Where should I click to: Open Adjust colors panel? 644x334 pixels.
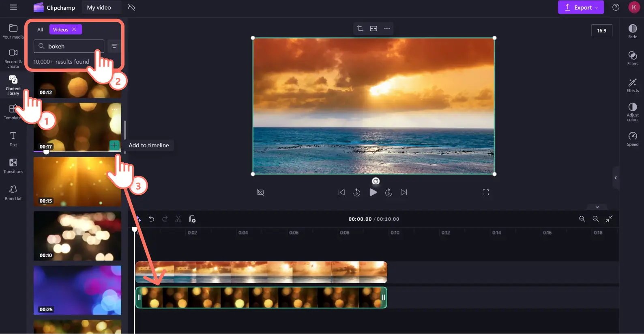633,112
